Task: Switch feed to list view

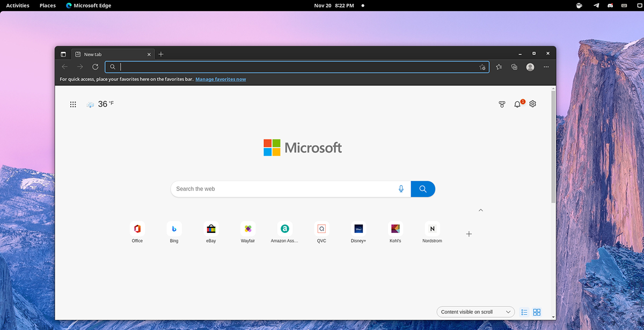Action: tap(524, 312)
